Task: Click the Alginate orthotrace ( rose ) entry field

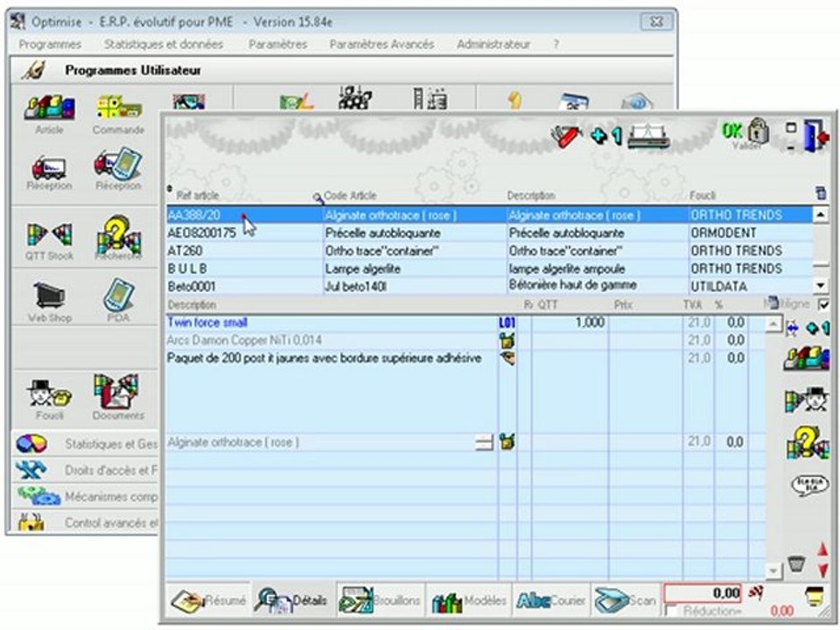Action: tap(320, 443)
